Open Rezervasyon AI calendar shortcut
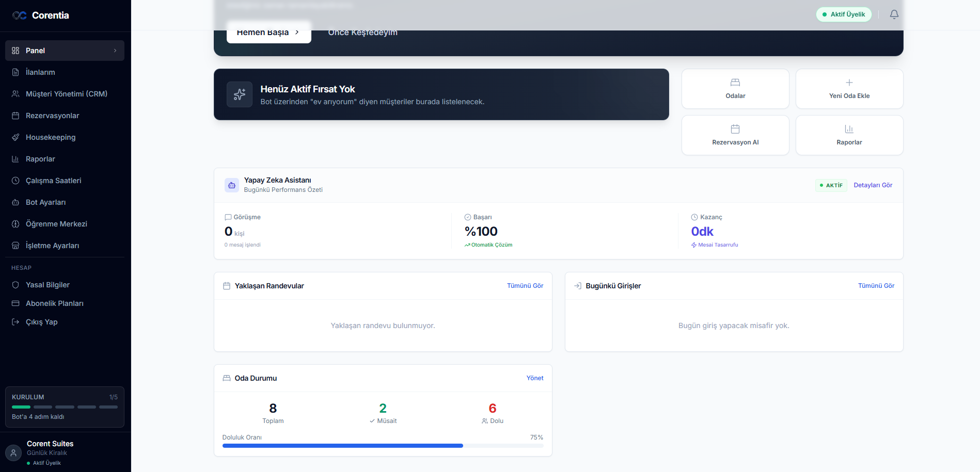Image resolution: width=980 pixels, height=472 pixels. point(735,129)
